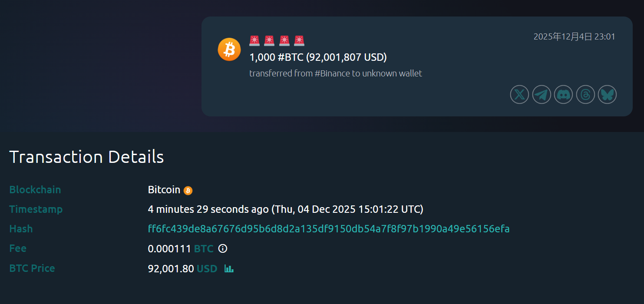Click the Bluesky butterfly share icon
Image resolution: width=644 pixels, height=304 pixels.
point(607,94)
